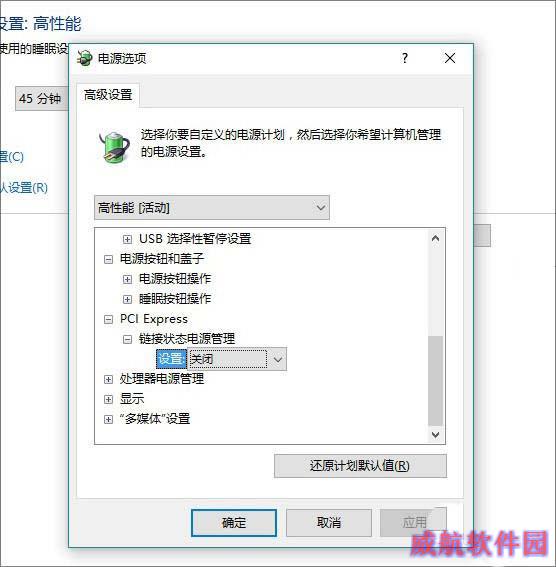Image resolution: width=556 pixels, height=567 pixels.
Task: Expand the 显示 node
Action: coord(108,399)
